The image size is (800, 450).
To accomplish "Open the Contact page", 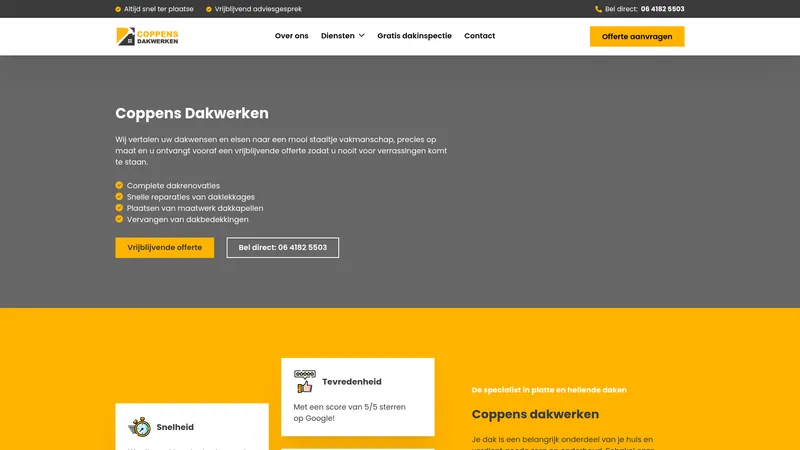I will click(x=480, y=36).
